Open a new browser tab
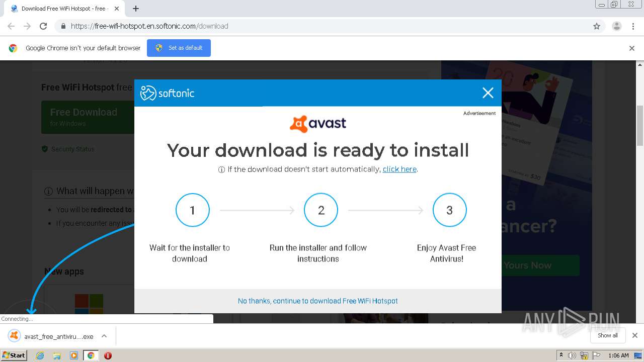The image size is (644, 362). pos(136,9)
